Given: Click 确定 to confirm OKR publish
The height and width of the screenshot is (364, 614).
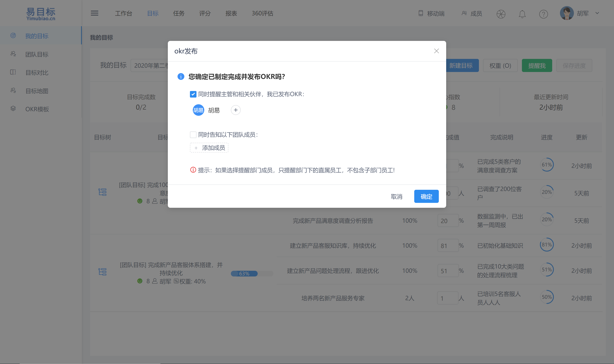Looking at the screenshot, I should pos(427,197).
